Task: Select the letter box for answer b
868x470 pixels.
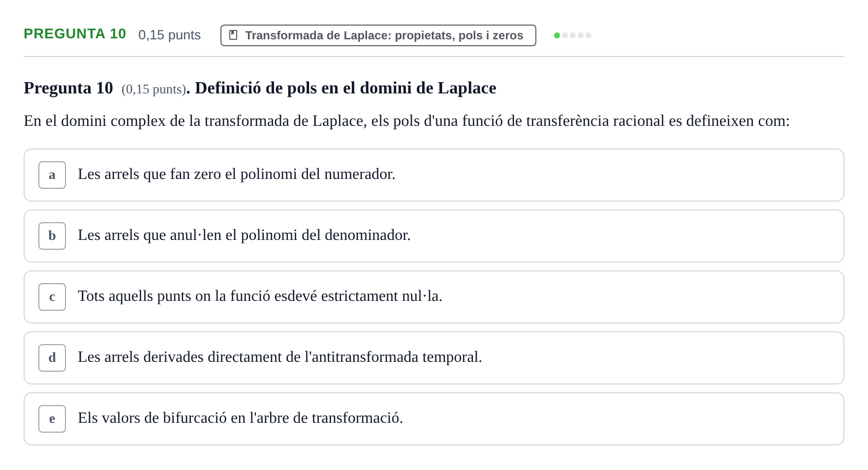Action: click(52, 236)
